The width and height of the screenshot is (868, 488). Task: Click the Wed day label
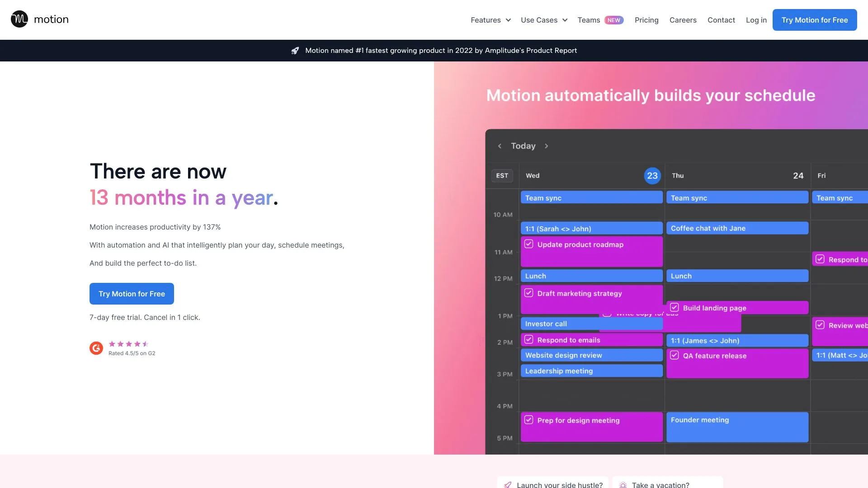[x=533, y=176]
